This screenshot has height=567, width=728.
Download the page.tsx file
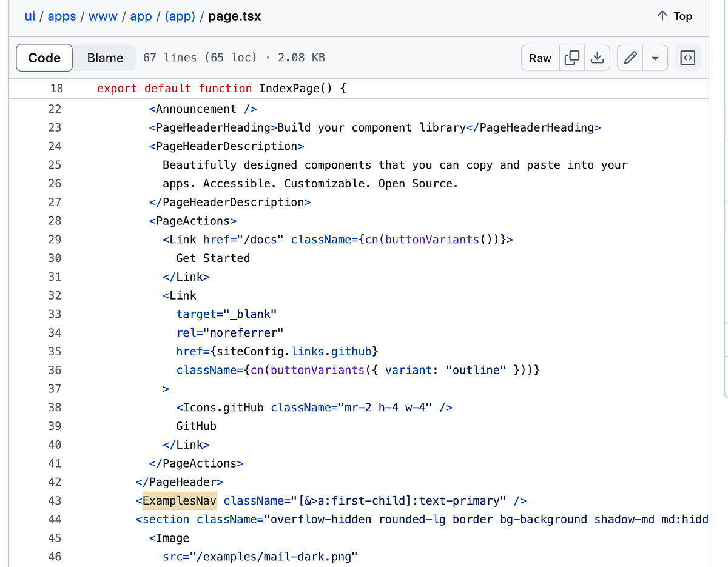pos(598,58)
